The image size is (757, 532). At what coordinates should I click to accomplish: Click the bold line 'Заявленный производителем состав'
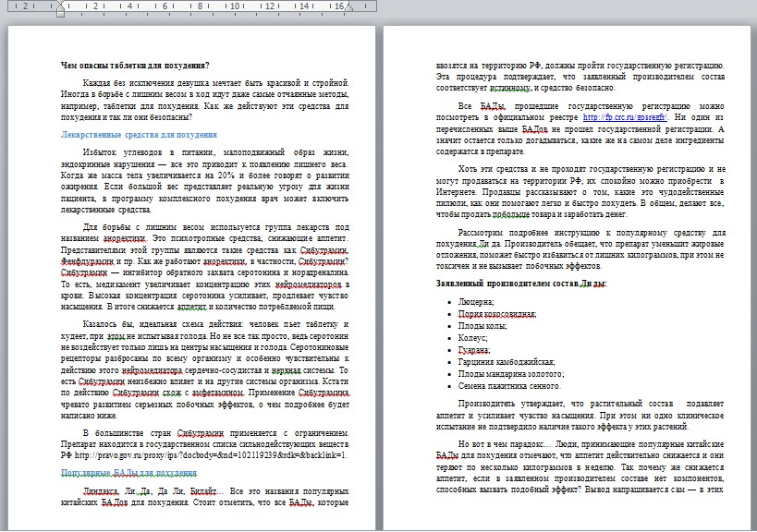point(507,284)
